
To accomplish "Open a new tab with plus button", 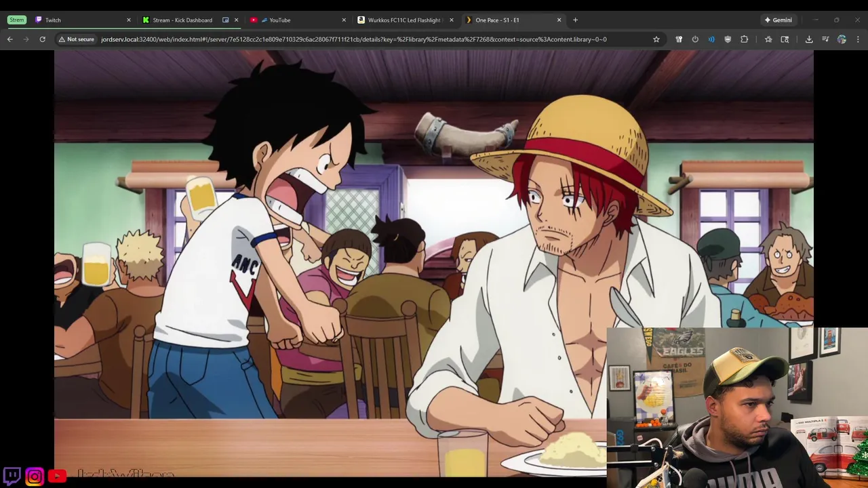I will 575,20.
